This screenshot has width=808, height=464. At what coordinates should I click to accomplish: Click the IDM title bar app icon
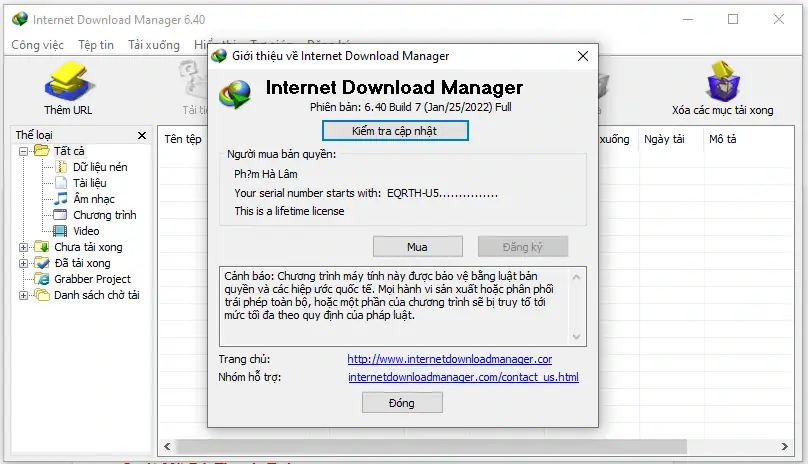tap(20, 19)
